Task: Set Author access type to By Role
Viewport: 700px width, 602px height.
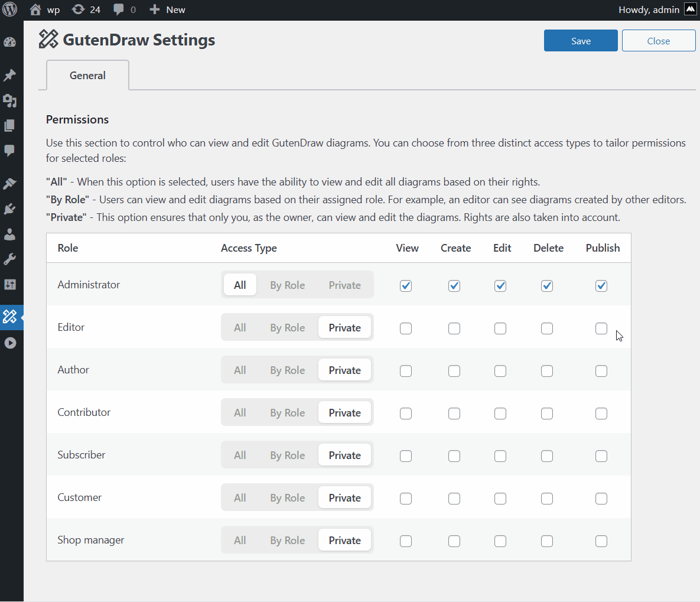Action: pyautogui.click(x=288, y=370)
